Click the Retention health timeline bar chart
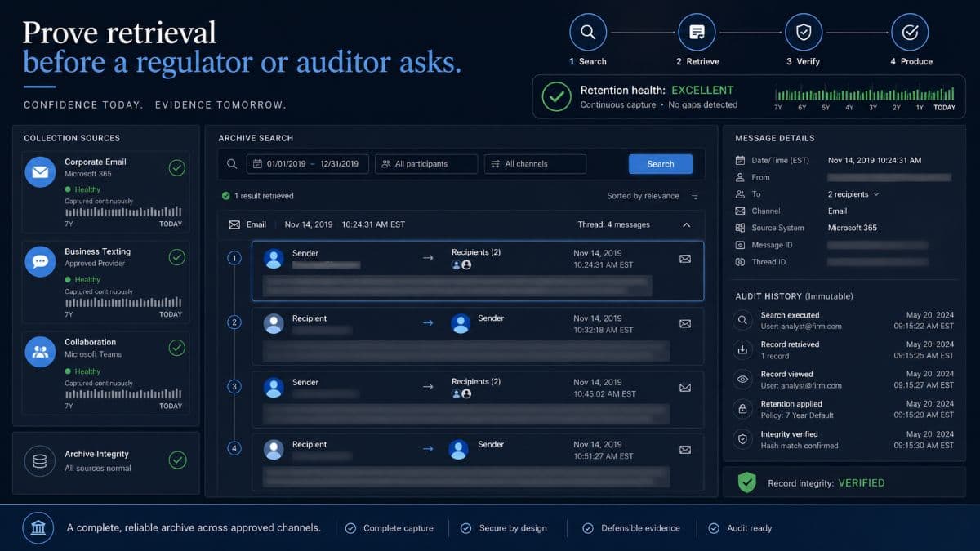 [865, 94]
